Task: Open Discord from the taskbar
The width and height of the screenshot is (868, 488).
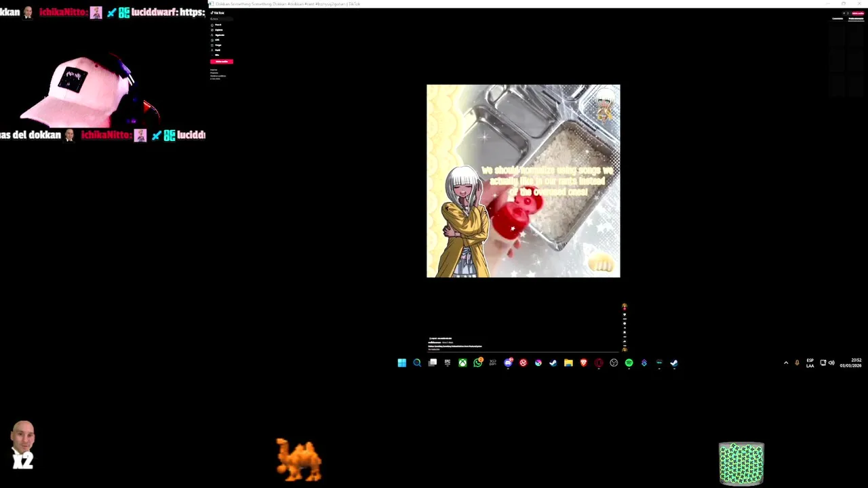Action: tap(509, 363)
